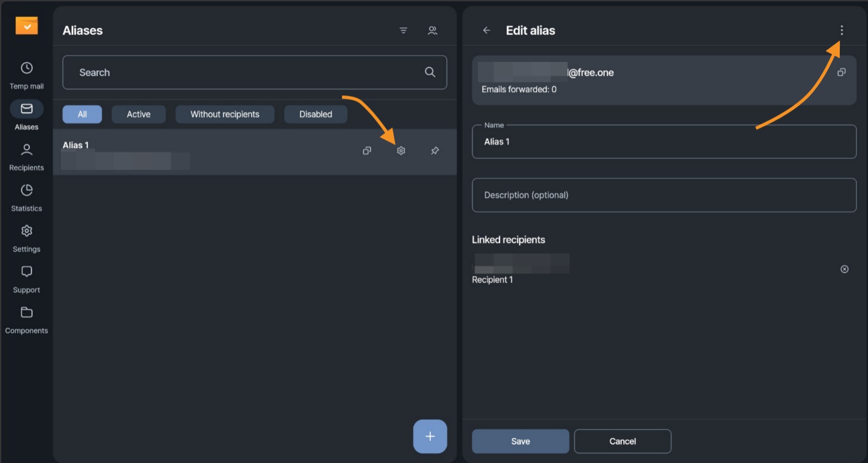The width and height of the screenshot is (868, 463).
Task: Focus the Search aliases field
Action: point(254,72)
